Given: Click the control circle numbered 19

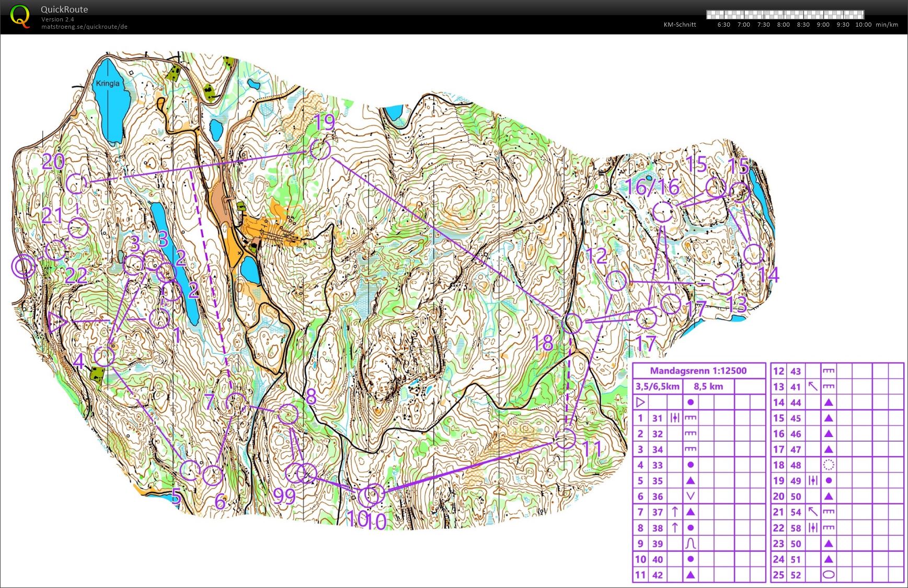Looking at the screenshot, I should click(320, 149).
